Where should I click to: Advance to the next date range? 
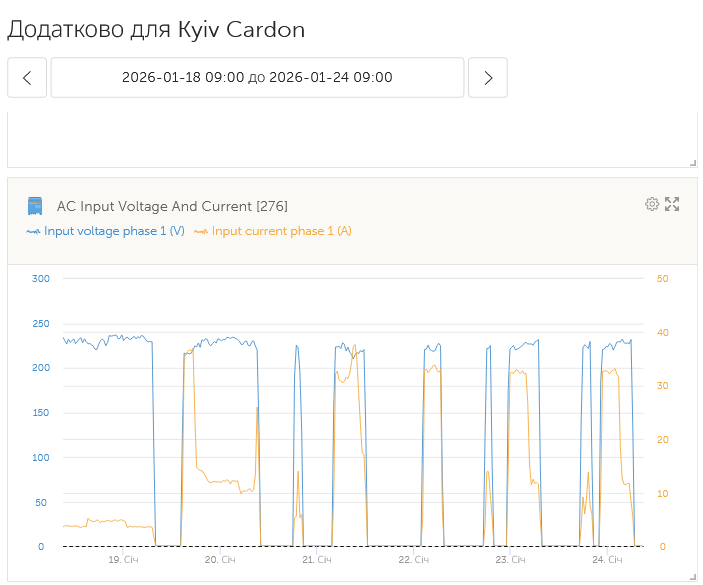tap(488, 78)
